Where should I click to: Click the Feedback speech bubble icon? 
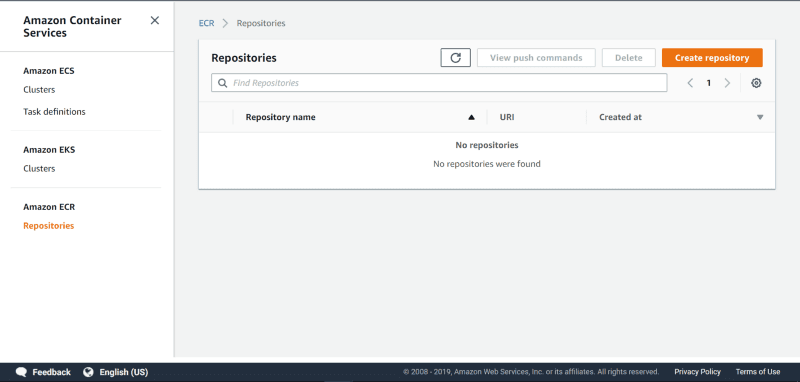(21, 372)
